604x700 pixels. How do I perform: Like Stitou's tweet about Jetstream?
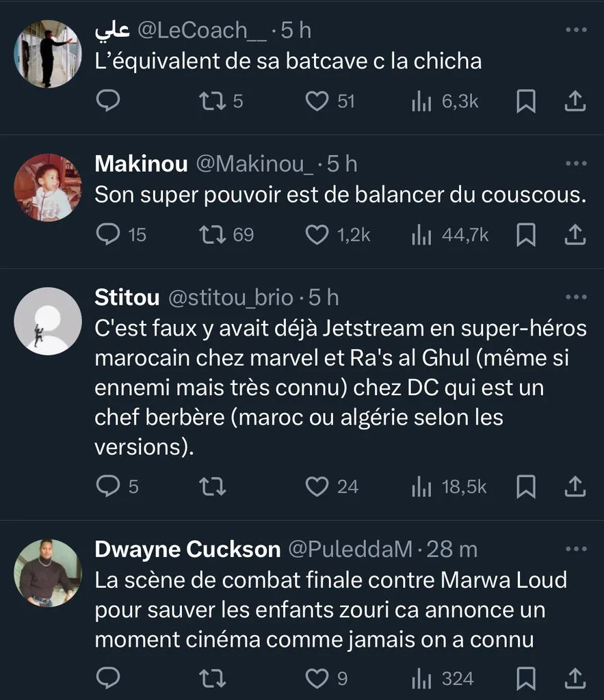pos(317,487)
